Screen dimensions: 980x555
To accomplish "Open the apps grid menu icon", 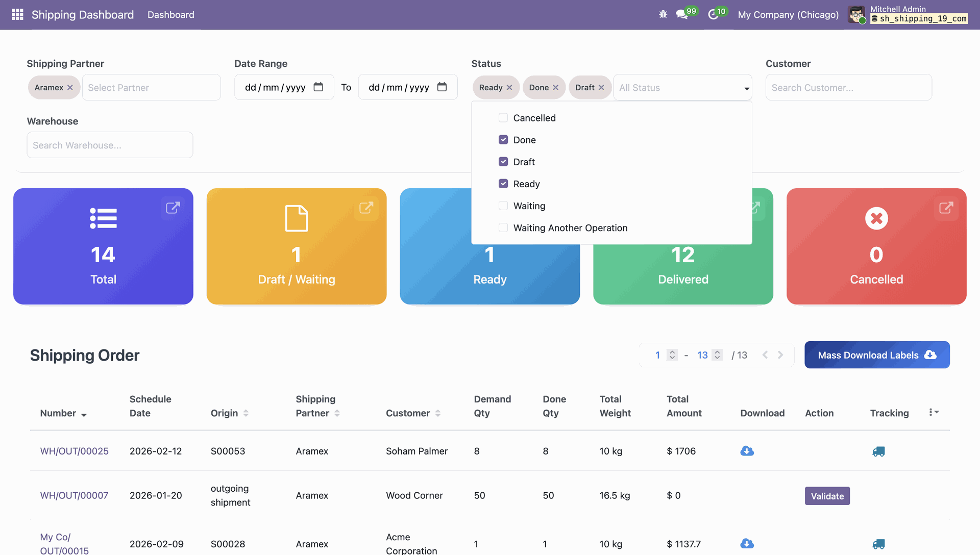I will coord(17,14).
